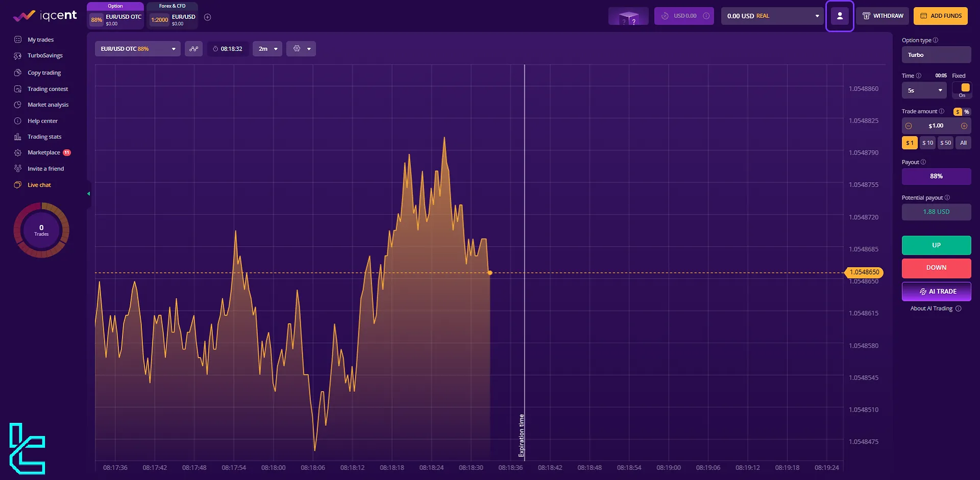The height and width of the screenshot is (480, 980).
Task: Click the 1.0548650 current price label
Action: coord(864,272)
